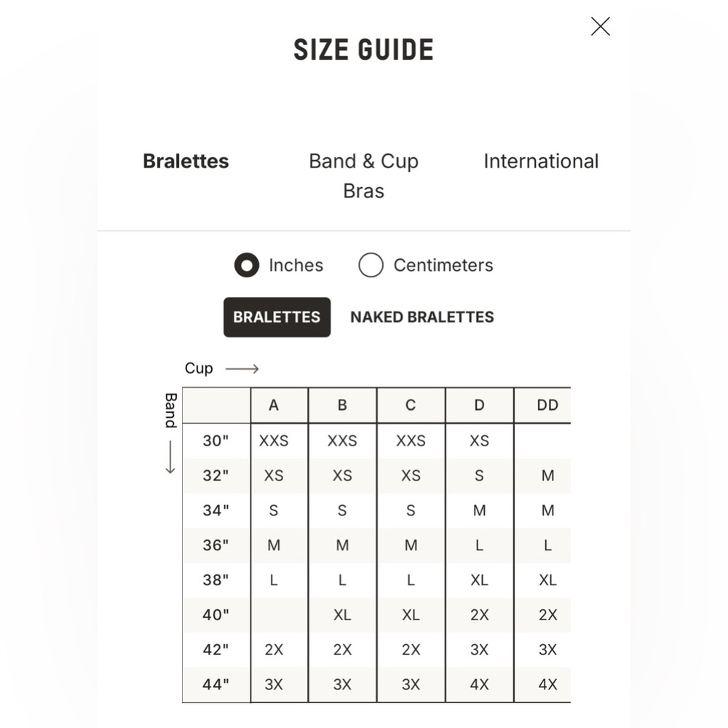728x728 pixels.
Task: Close the Size Guide dialog
Action: 601,26
